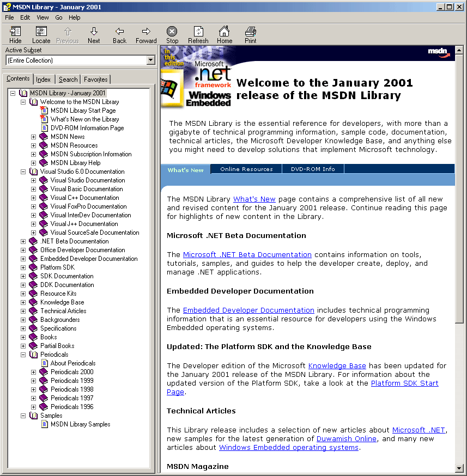Click the Forward toolbar arrow
The width and height of the screenshot is (467, 476).
pyautogui.click(x=146, y=31)
